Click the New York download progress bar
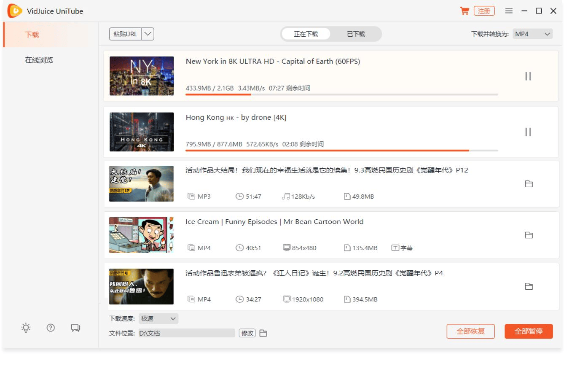This screenshot has width=588, height=377. coord(341,94)
